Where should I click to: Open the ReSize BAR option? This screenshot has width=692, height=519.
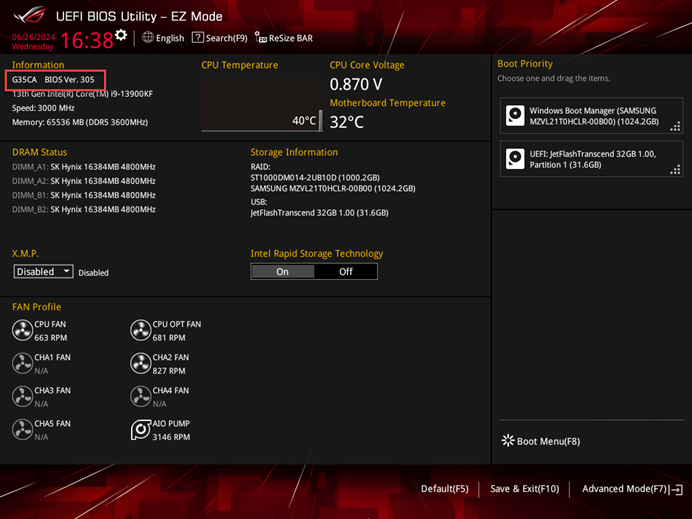[x=284, y=38]
